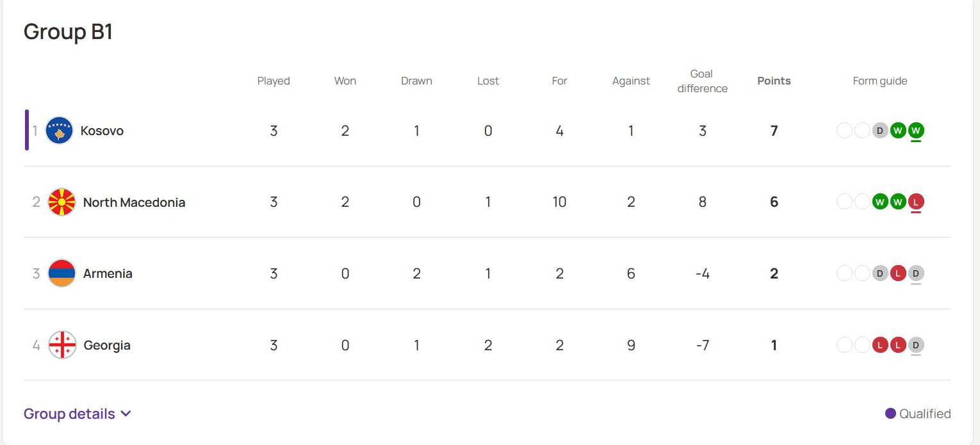980x445 pixels.
Task: Click the chevron next to Group details
Action: click(126, 414)
